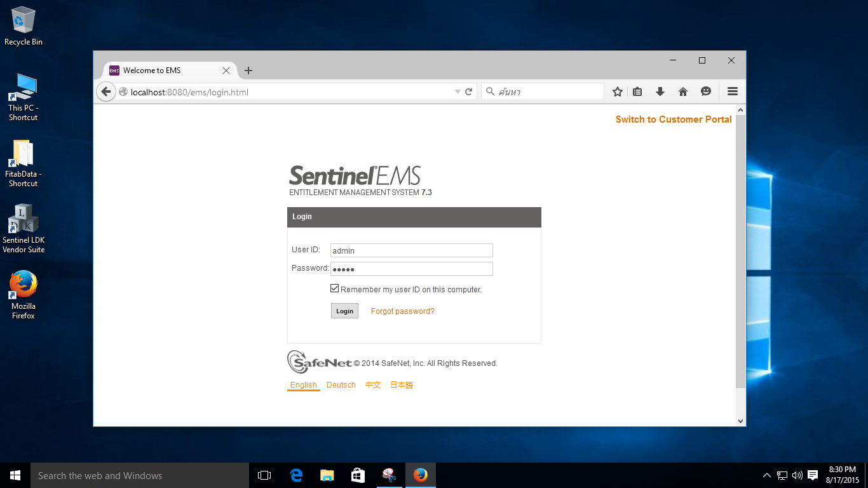
Task: Open the Recycle Bin
Action: click(24, 22)
